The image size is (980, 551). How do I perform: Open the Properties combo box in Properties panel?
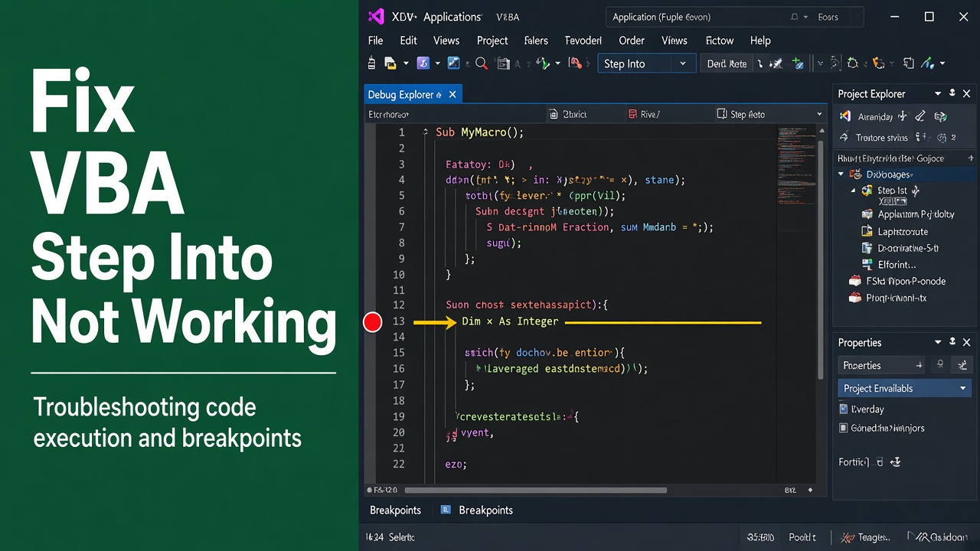coord(882,365)
